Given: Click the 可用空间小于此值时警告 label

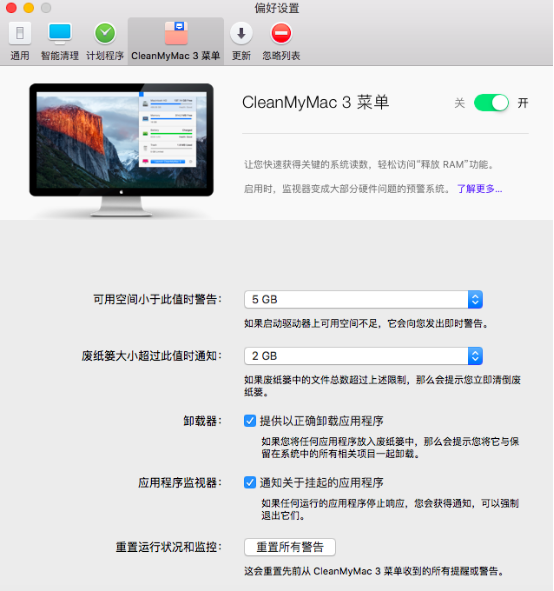Looking at the screenshot, I should (157, 300).
